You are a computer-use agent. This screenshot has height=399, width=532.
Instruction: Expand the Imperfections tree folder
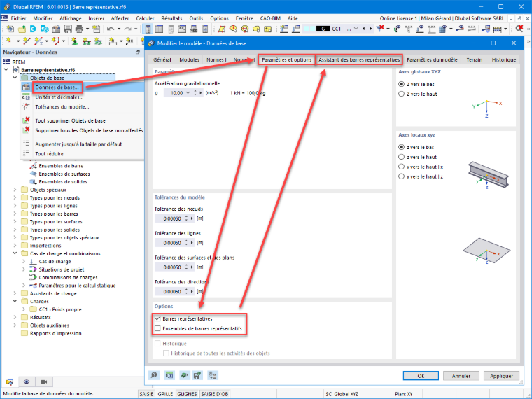click(x=15, y=245)
